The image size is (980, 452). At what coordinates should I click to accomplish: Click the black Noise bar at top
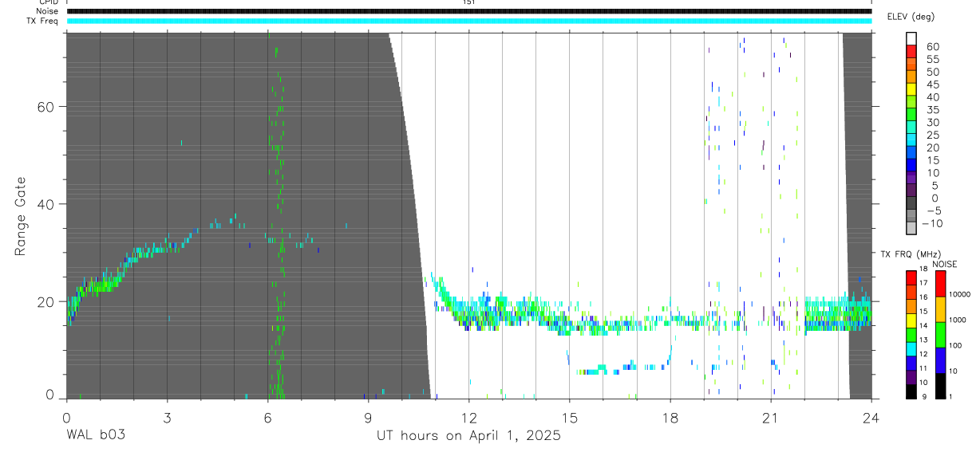[468, 11]
